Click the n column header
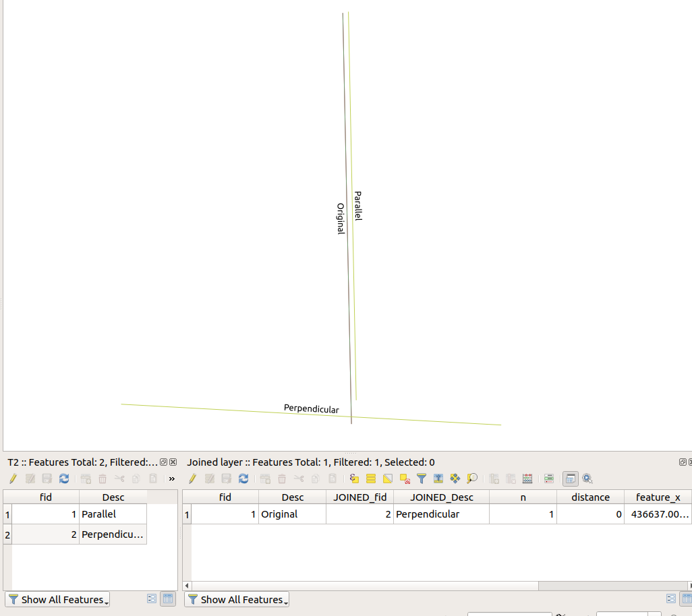 click(x=523, y=497)
